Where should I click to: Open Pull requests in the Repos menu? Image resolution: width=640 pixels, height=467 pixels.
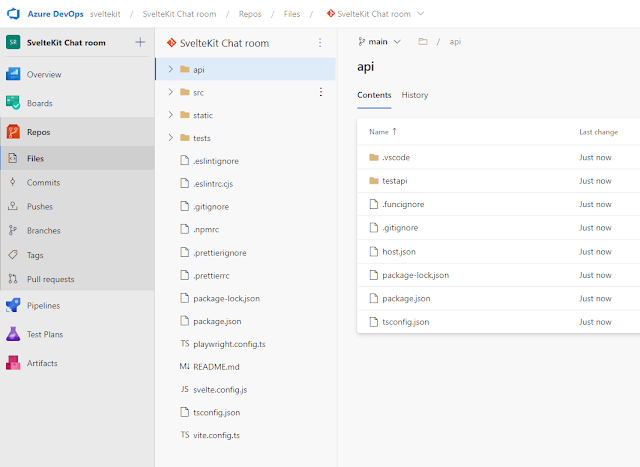pos(51,279)
